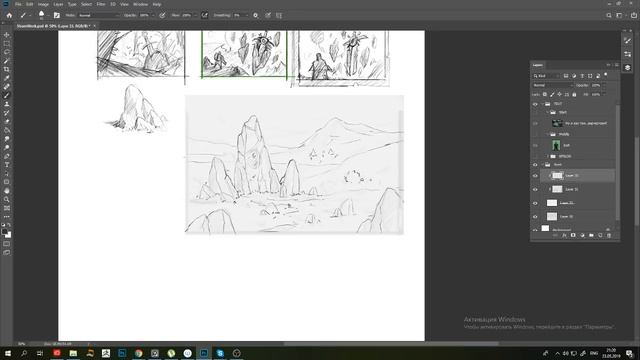Screen dimensions: 640x360
Task: Toggle the layer filter on/off switch
Action: [606, 75]
